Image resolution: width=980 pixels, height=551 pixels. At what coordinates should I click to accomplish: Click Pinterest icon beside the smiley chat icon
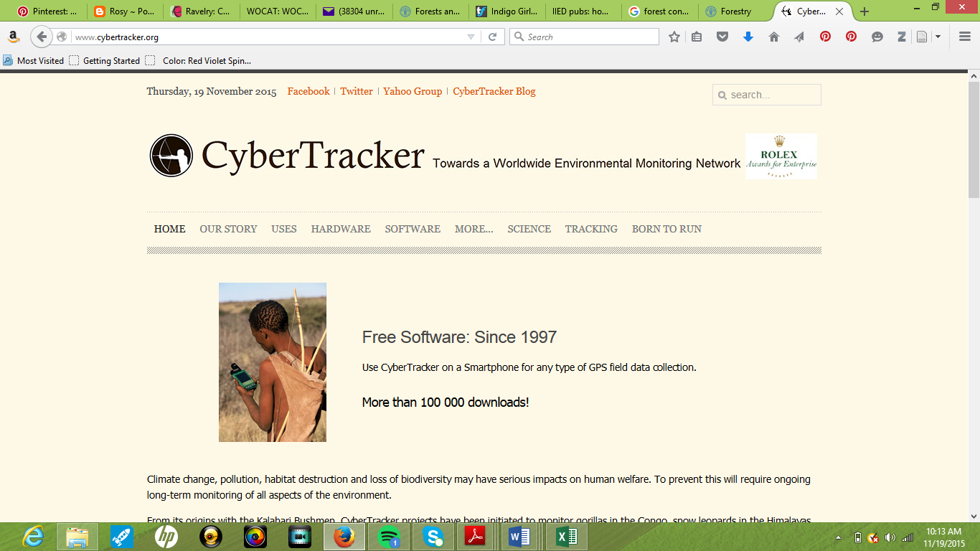[x=851, y=37]
